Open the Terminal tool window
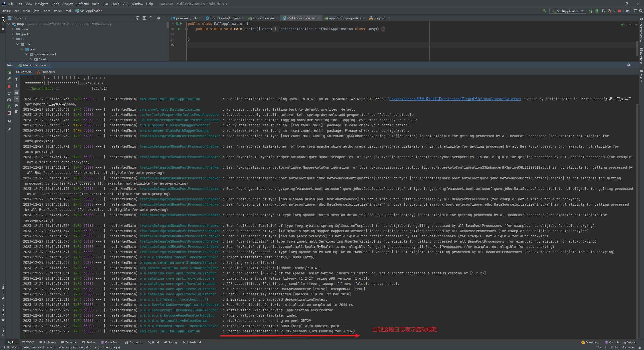Image resolution: width=644 pixels, height=350 pixels. tap(69, 342)
